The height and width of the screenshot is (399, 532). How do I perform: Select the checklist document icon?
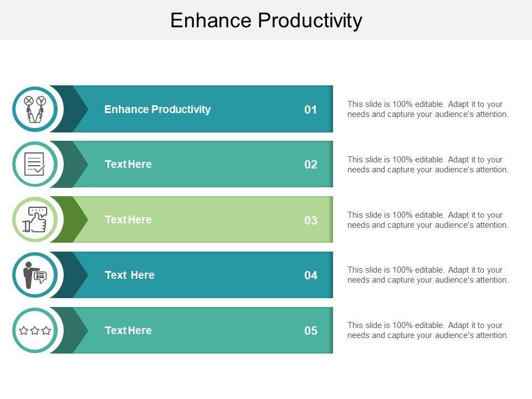(x=34, y=165)
